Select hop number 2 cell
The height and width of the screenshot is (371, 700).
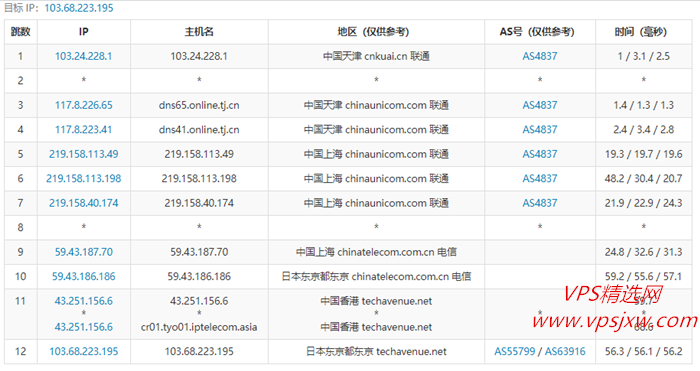pyautogui.click(x=21, y=81)
